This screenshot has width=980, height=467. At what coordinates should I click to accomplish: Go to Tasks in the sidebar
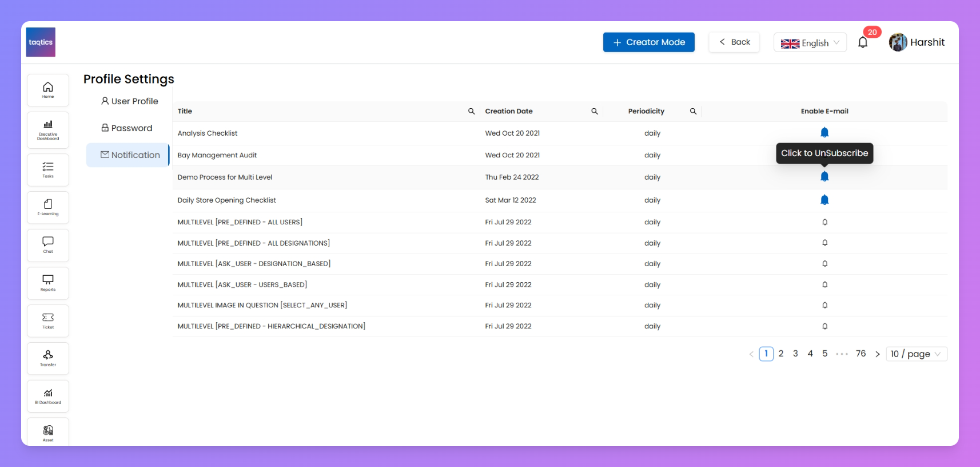click(48, 169)
